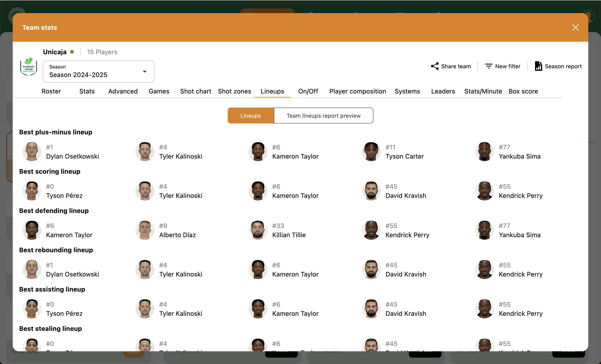Open the Box score tab

tap(523, 91)
